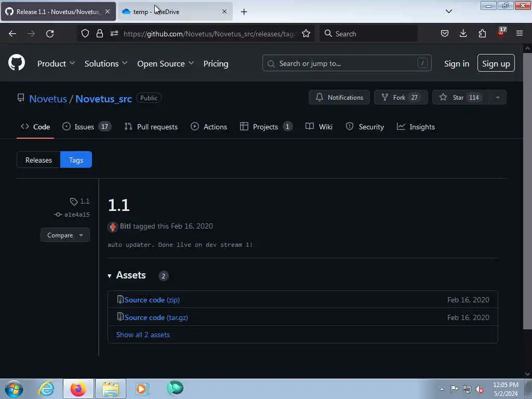Open the Firefox downloads panel
Viewport: 532px width, 399px height.
tap(463, 33)
